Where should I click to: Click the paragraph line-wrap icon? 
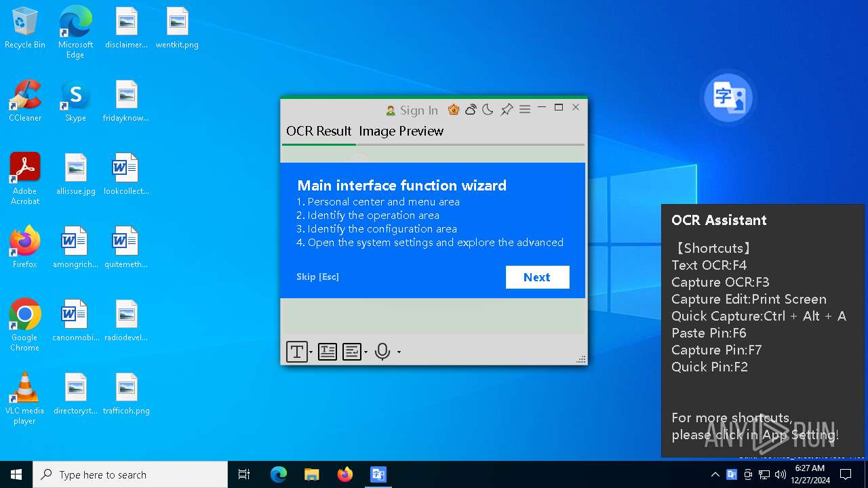[x=351, y=352]
